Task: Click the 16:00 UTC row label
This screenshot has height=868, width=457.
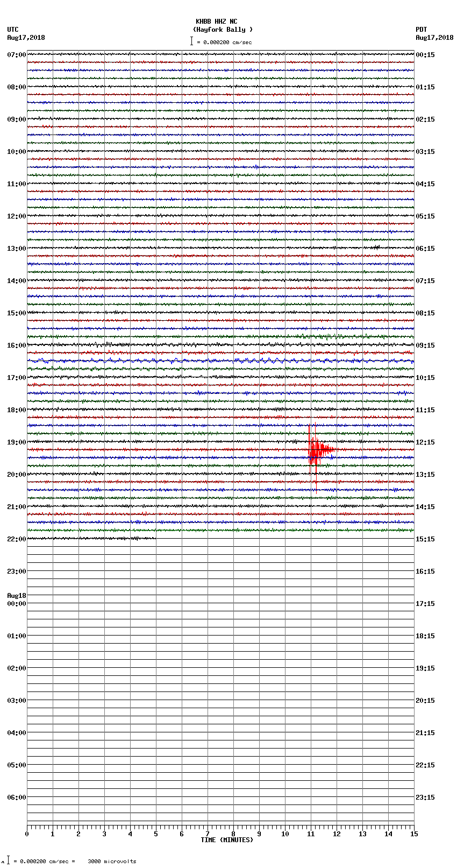Action: (x=17, y=345)
